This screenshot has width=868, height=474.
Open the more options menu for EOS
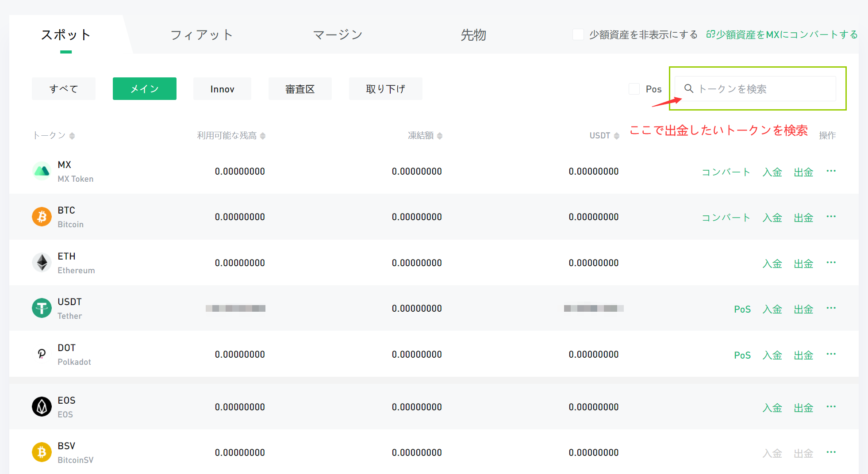pos(831,407)
